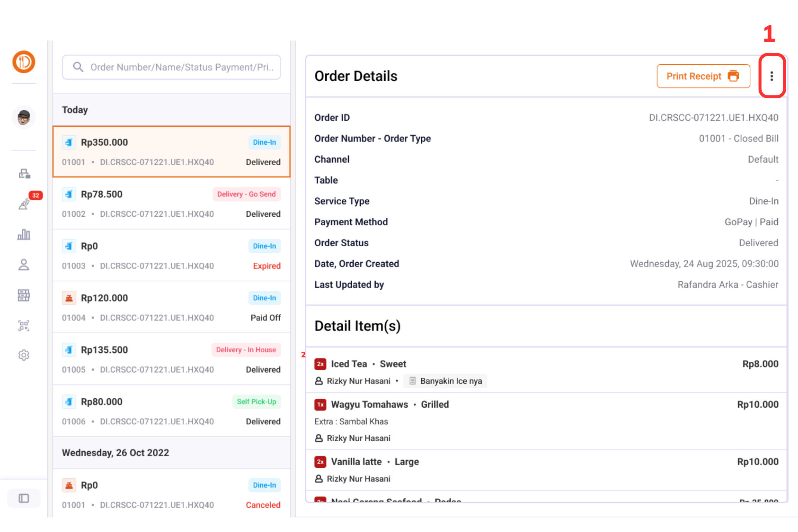Click the order search input field

(171, 67)
